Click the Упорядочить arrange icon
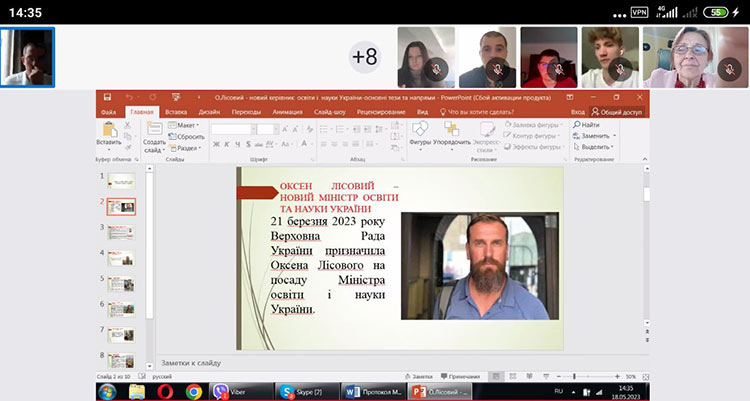This screenshot has width=750, height=401. (453, 130)
